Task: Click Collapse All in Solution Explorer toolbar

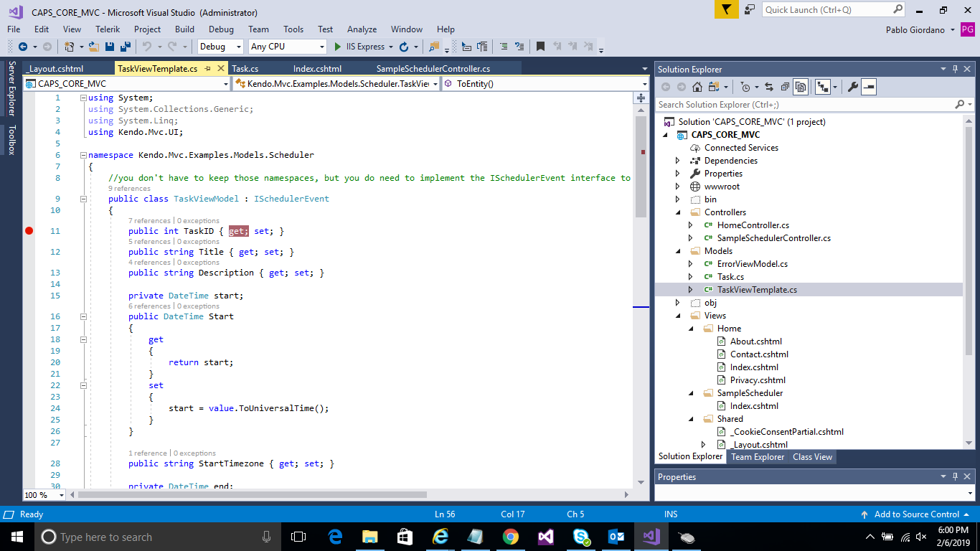Action: (x=785, y=87)
